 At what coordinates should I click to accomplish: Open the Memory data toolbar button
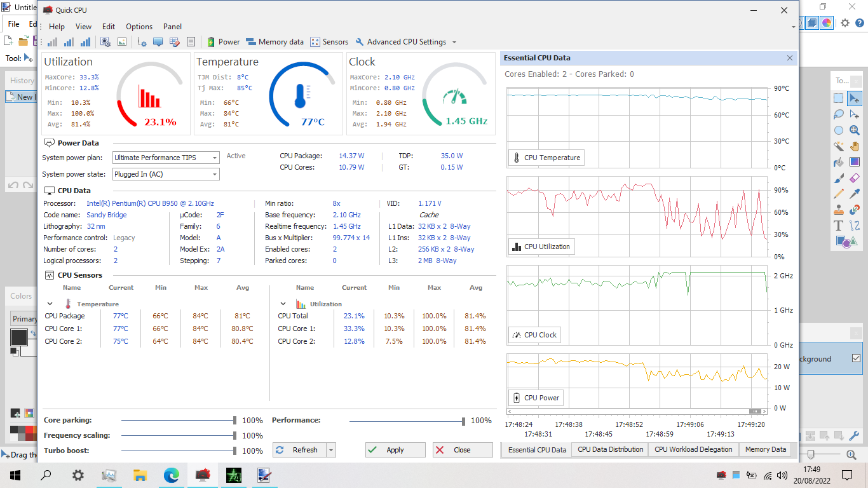point(275,42)
